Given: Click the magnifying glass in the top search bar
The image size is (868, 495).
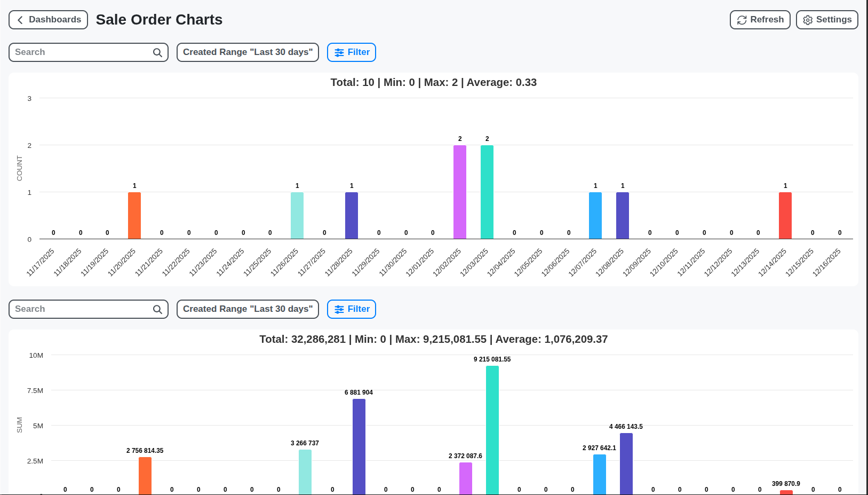Looking at the screenshot, I should pyautogui.click(x=157, y=52).
